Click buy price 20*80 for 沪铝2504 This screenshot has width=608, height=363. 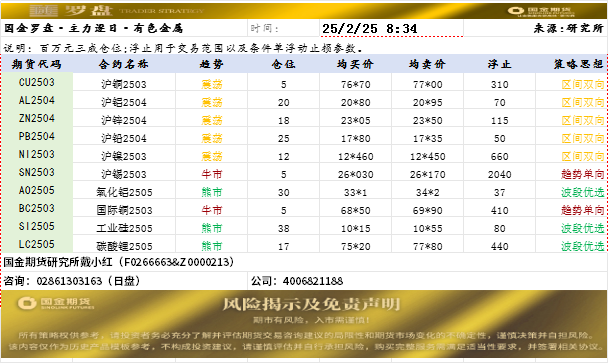[356, 102]
